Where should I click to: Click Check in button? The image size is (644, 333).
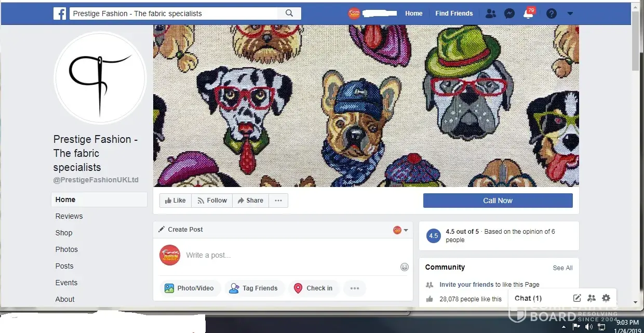click(x=313, y=288)
